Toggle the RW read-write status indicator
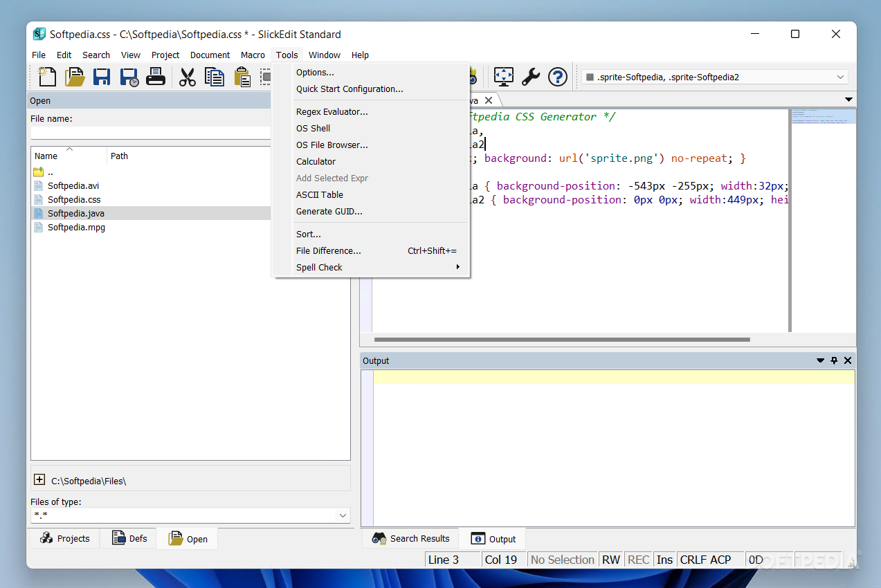881x588 pixels. (611, 560)
